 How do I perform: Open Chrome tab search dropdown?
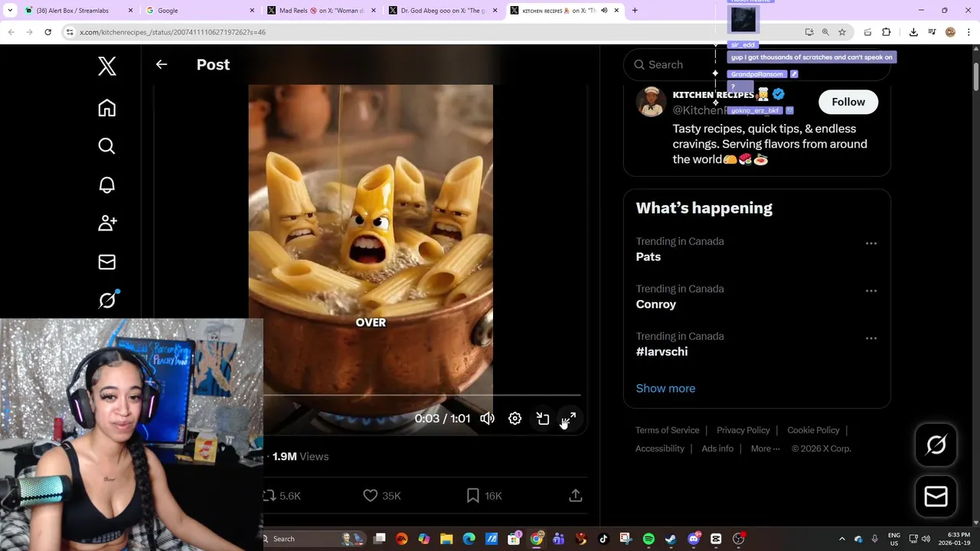(x=10, y=11)
